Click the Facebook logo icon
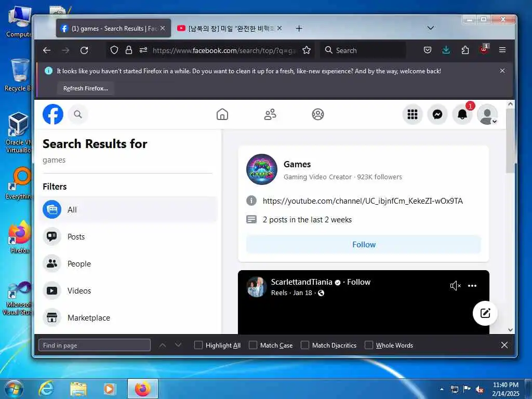The height and width of the screenshot is (399, 532). [x=53, y=114]
